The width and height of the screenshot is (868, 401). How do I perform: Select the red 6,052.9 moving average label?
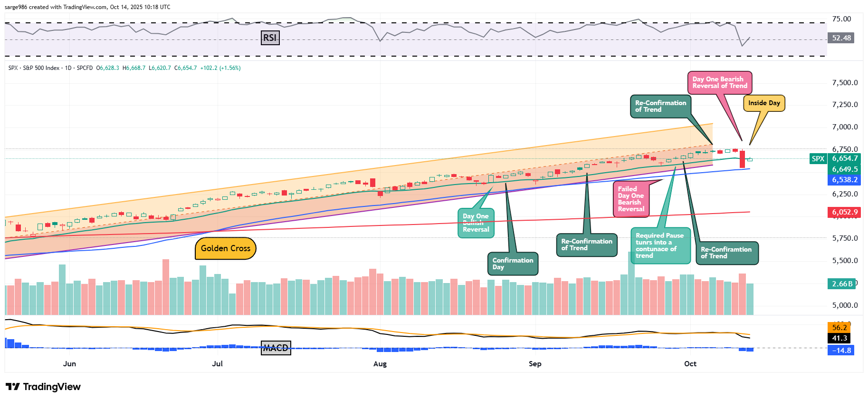tap(845, 212)
